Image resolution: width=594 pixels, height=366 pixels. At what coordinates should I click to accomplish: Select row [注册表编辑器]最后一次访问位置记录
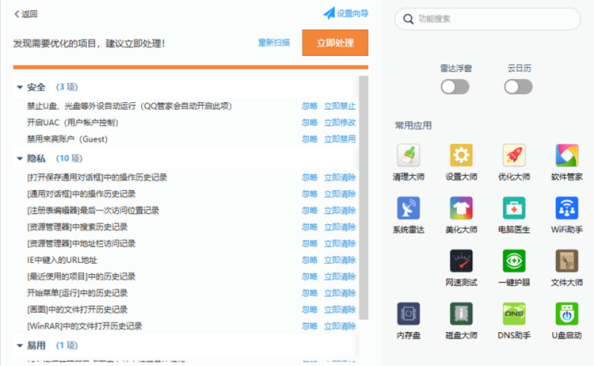coord(186,211)
